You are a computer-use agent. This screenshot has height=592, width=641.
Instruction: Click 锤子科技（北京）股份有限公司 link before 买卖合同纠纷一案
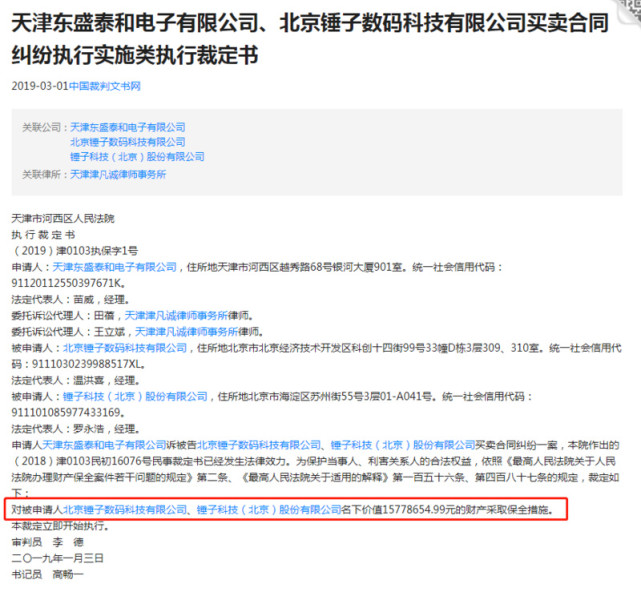(403, 445)
